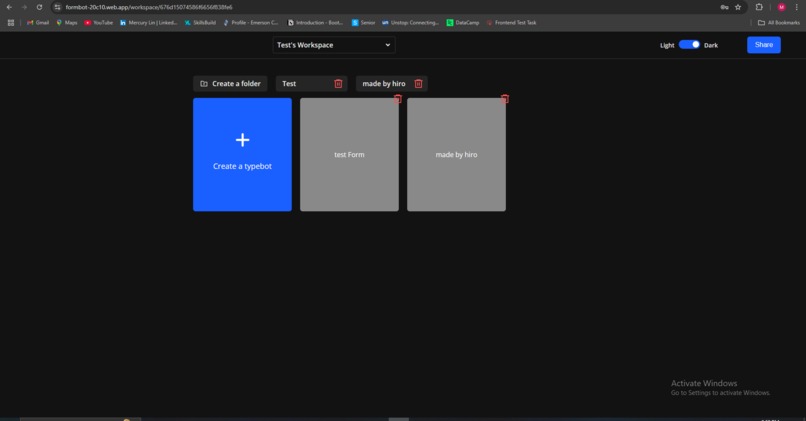Open the YouTube bookmark
This screenshot has height=421, width=806.
click(x=99, y=23)
